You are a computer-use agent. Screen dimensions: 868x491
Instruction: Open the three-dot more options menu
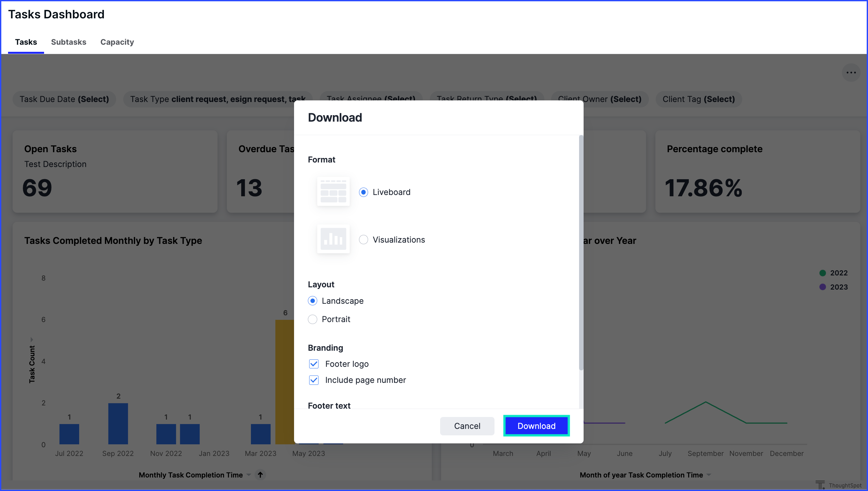pos(851,72)
